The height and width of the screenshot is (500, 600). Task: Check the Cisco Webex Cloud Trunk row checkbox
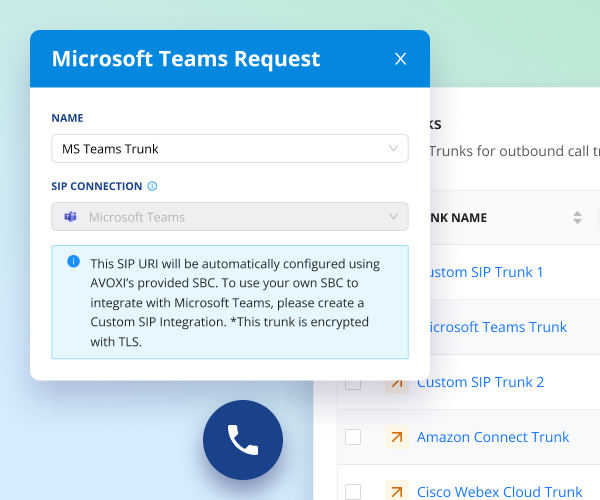[353, 491]
